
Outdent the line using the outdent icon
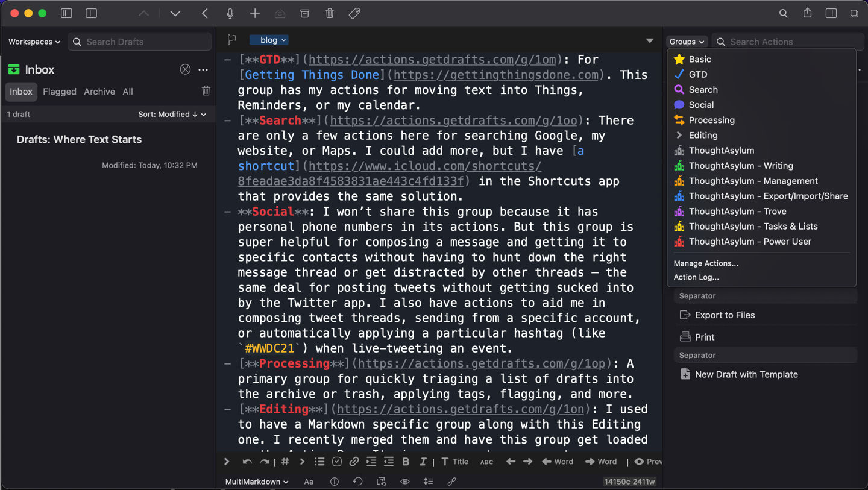pos(389,462)
